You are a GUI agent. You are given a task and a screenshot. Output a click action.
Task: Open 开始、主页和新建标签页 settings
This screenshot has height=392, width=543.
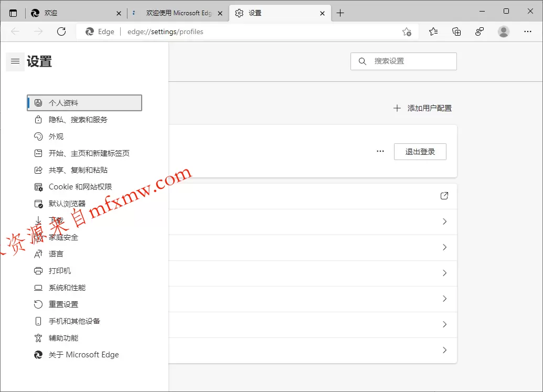click(84, 153)
